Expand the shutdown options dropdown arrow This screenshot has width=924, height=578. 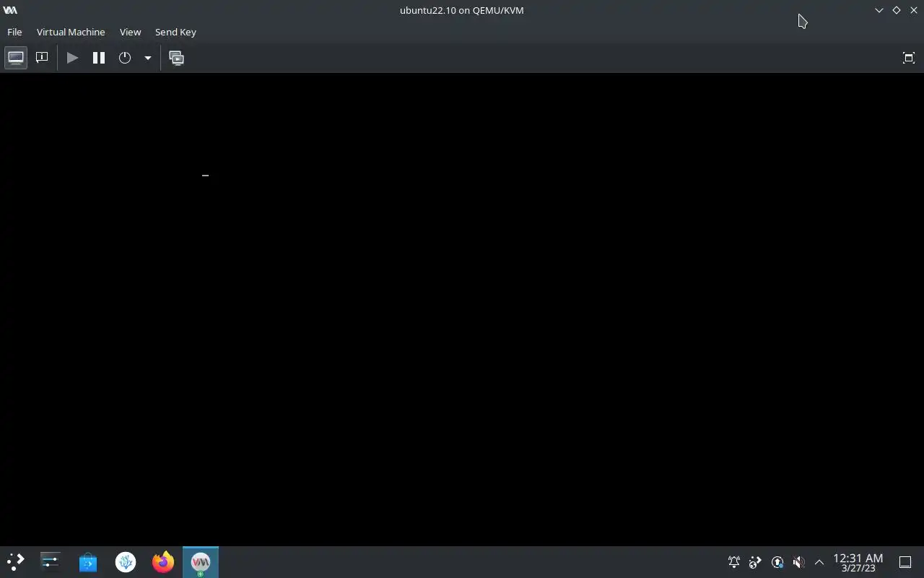147,58
